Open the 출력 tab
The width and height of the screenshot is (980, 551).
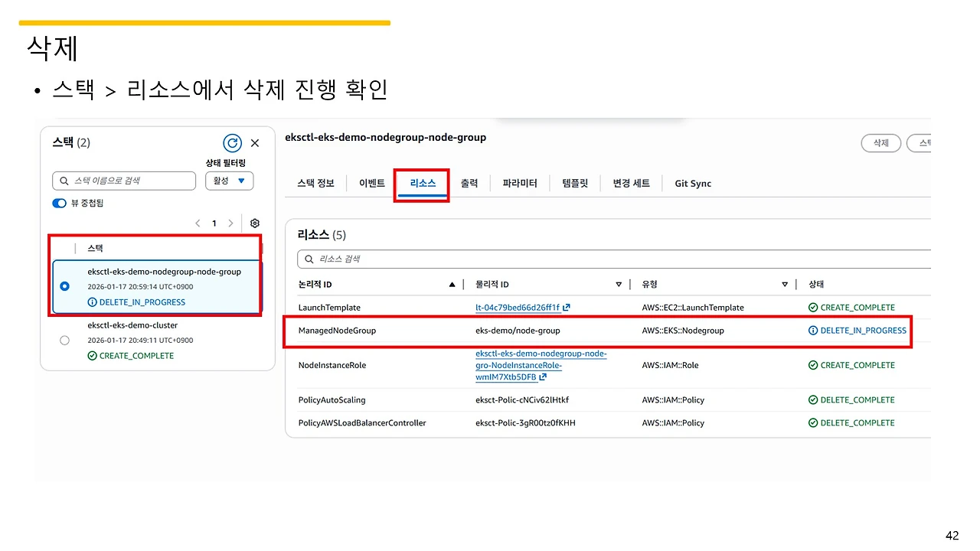pyautogui.click(x=469, y=184)
